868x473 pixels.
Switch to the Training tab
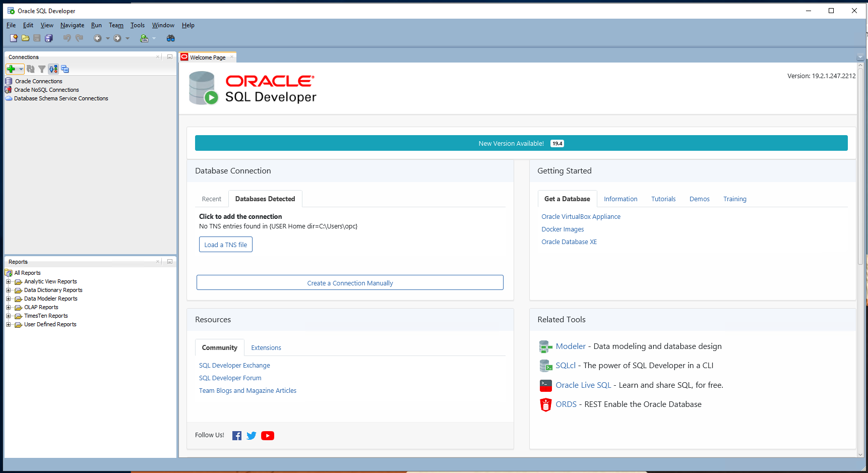point(735,199)
